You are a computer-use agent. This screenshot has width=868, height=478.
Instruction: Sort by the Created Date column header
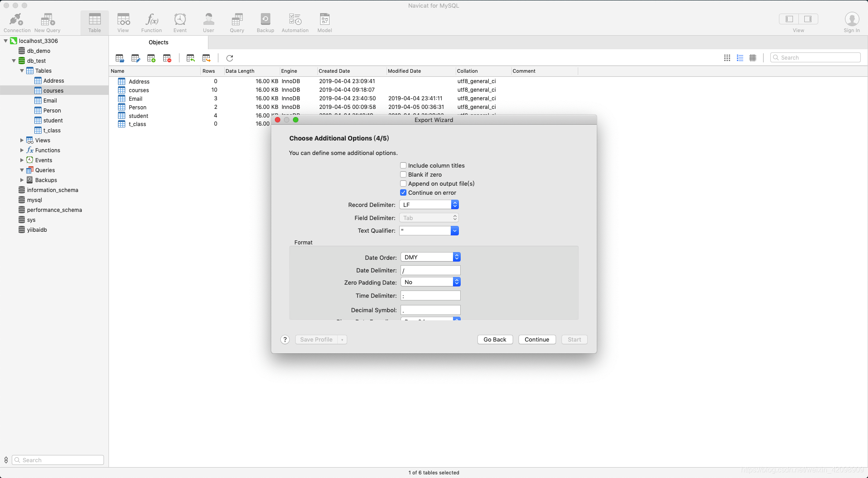(351, 71)
